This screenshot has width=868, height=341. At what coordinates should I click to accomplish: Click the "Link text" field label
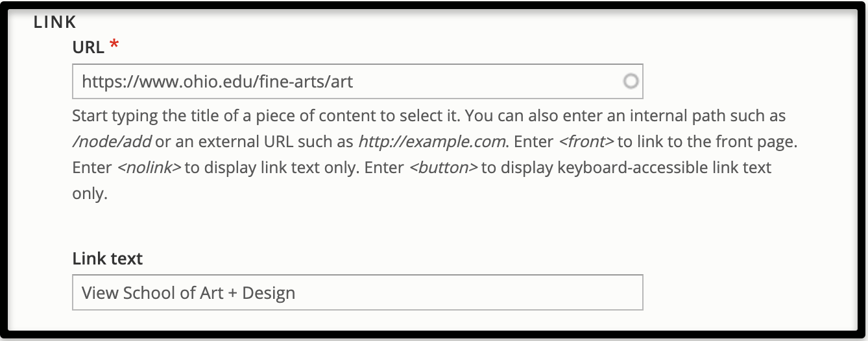coord(108,259)
